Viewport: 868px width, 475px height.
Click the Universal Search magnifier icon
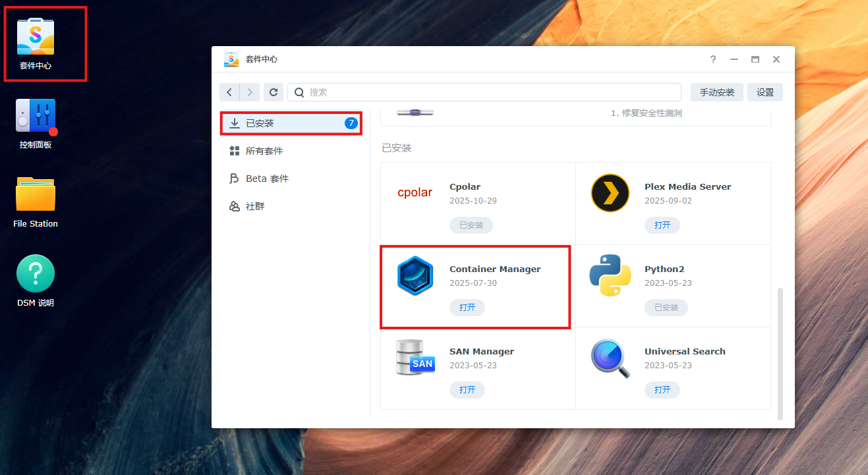[610, 358]
